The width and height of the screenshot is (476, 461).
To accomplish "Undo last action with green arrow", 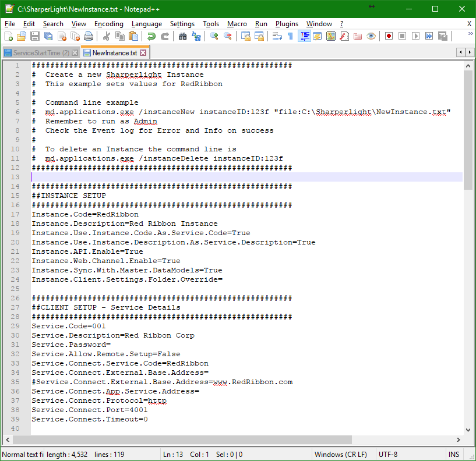I will [151, 36].
